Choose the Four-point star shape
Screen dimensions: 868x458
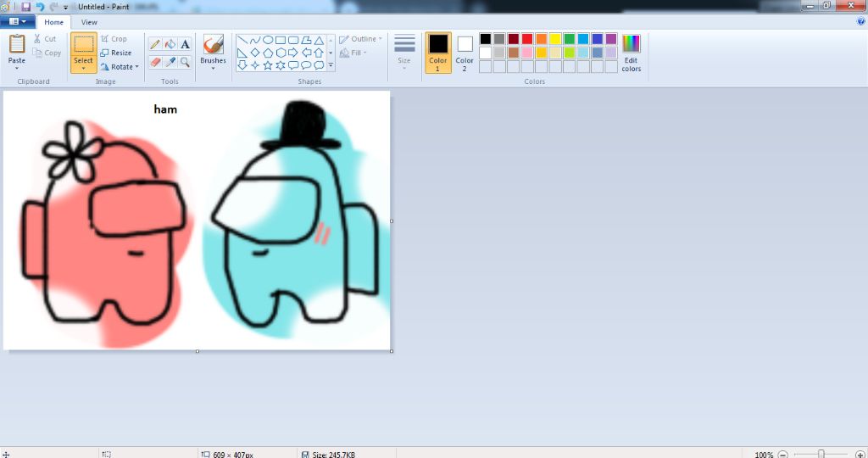click(x=254, y=65)
